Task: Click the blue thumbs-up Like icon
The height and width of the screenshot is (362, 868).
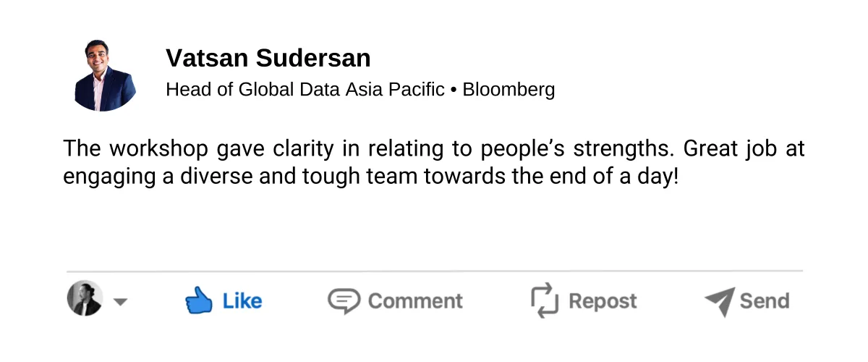Action: click(198, 300)
